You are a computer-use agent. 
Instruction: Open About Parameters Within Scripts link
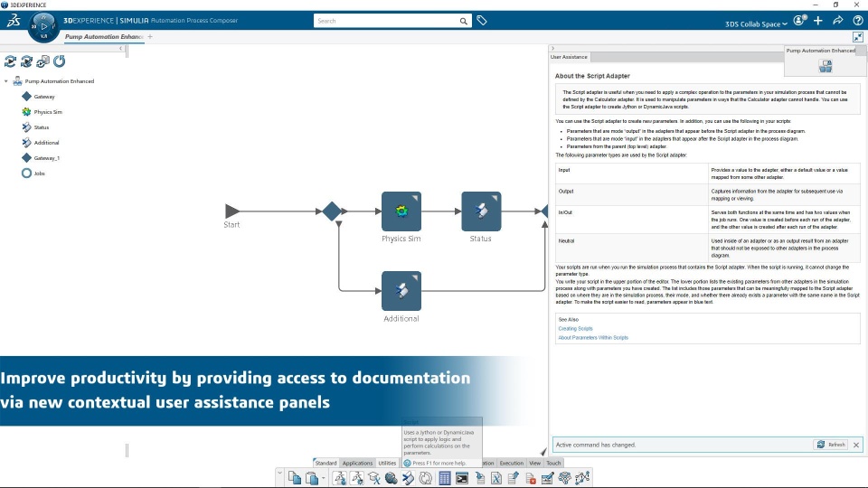[x=593, y=337]
